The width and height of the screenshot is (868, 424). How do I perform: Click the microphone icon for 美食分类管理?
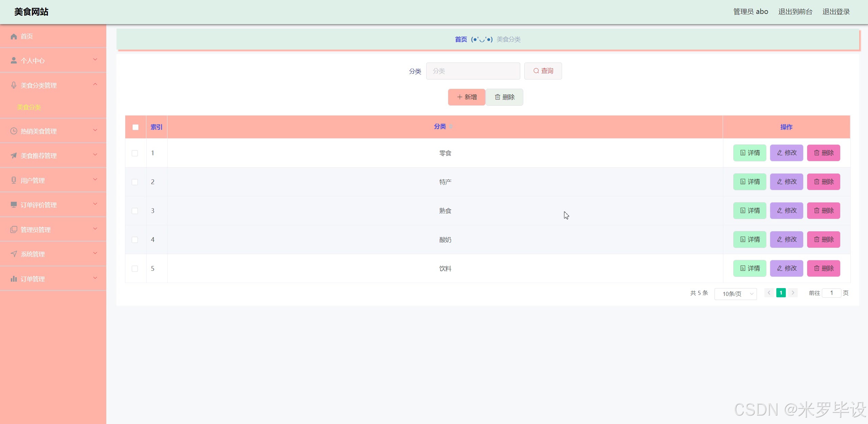14,85
